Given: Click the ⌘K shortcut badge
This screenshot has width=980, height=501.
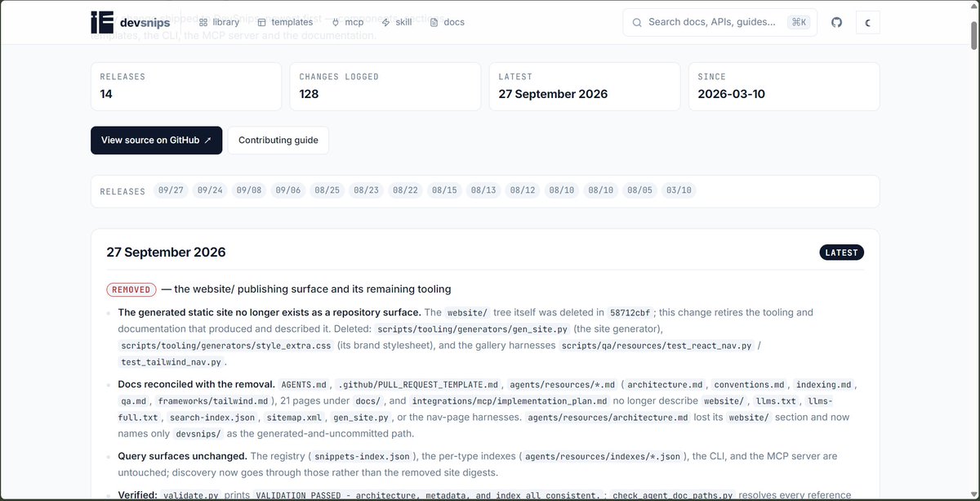Looking at the screenshot, I should point(798,22).
